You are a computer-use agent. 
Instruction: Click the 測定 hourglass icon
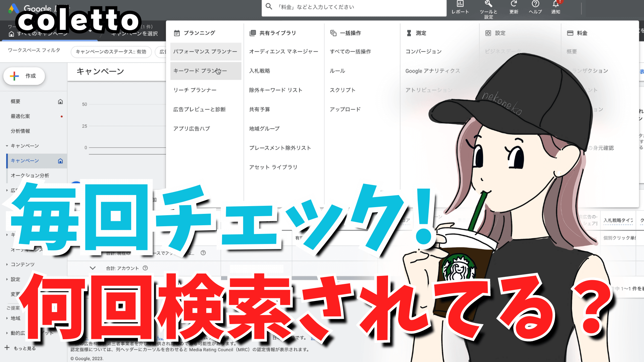click(409, 33)
